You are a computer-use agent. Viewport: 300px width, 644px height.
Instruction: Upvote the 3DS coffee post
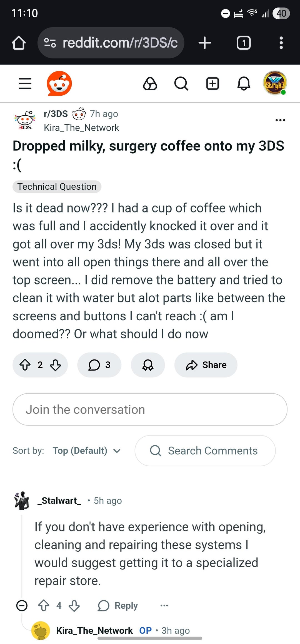click(25, 365)
